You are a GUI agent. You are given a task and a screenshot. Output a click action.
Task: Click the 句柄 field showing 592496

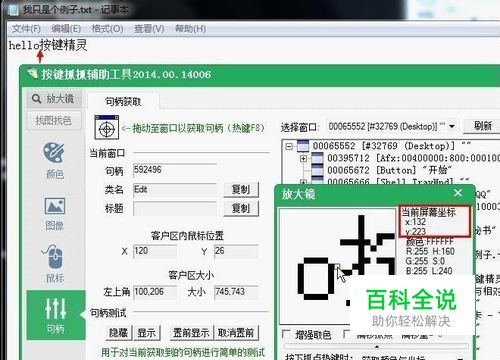[x=175, y=170]
